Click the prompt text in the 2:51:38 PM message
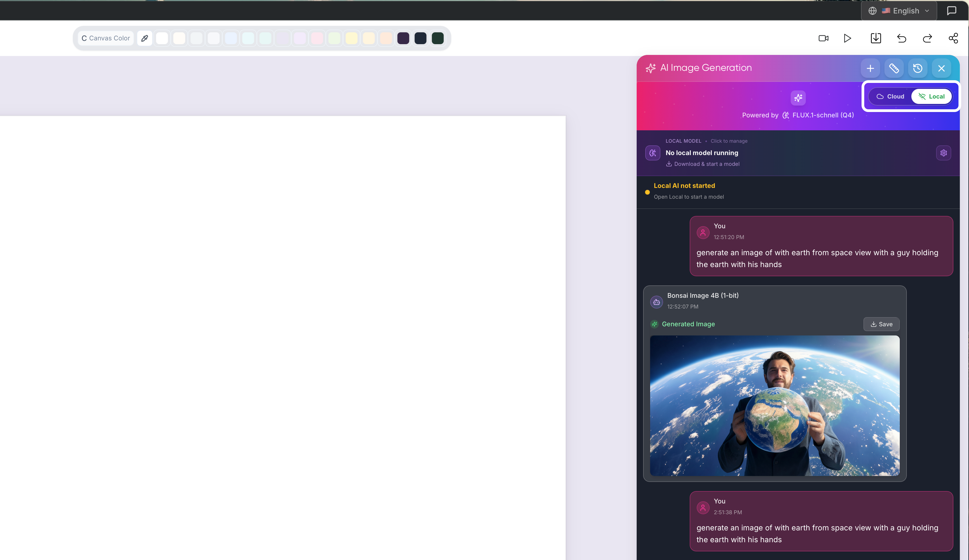Viewport: 969px width, 560px height. point(817,533)
